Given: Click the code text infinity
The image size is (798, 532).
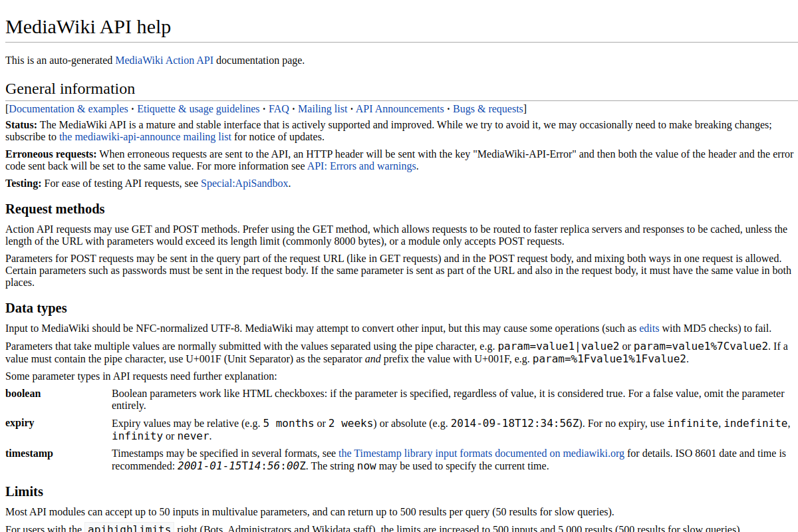Looking at the screenshot, I should click(138, 436).
